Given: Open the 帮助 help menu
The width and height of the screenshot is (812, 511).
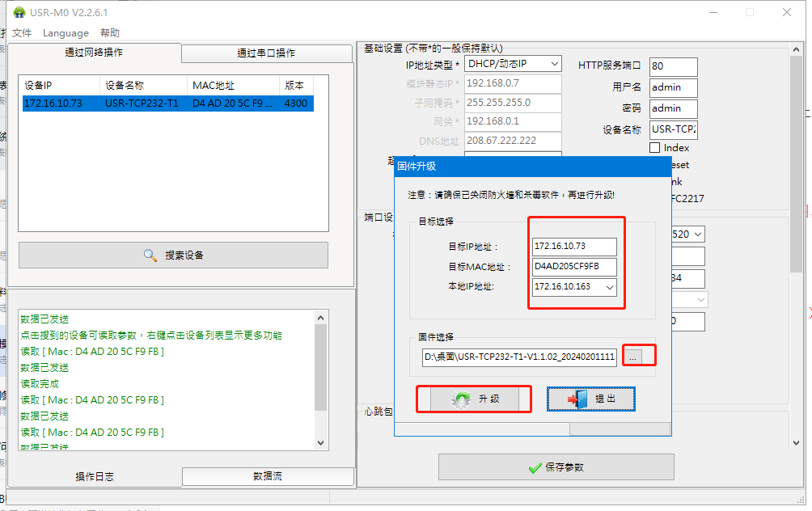Looking at the screenshot, I should 110,33.
